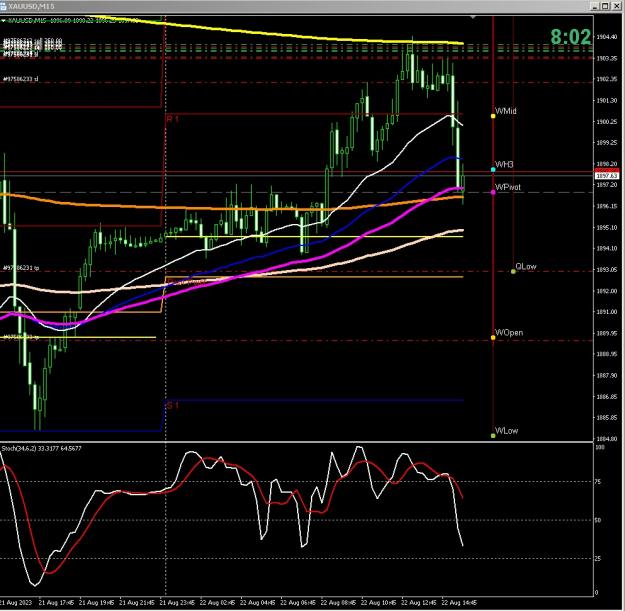The width and height of the screenshot is (625, 611).
Task: Maximize the XAUUSD,M15 chart window
Action: pos(605,6)
